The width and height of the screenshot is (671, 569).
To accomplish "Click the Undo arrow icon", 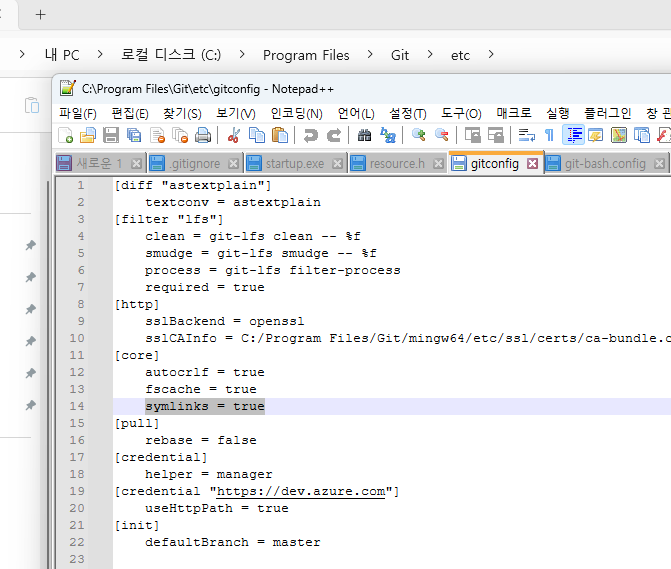I will point(311,136).
